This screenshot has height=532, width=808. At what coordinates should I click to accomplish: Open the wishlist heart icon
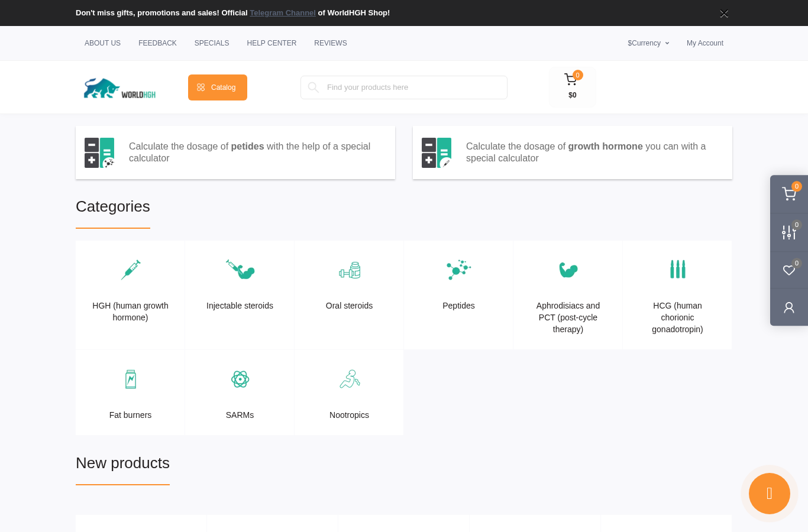pos(789,270)
